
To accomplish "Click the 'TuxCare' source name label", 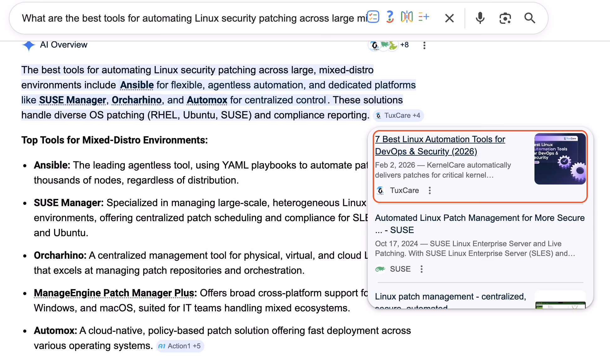I will [x=404, y=190].
